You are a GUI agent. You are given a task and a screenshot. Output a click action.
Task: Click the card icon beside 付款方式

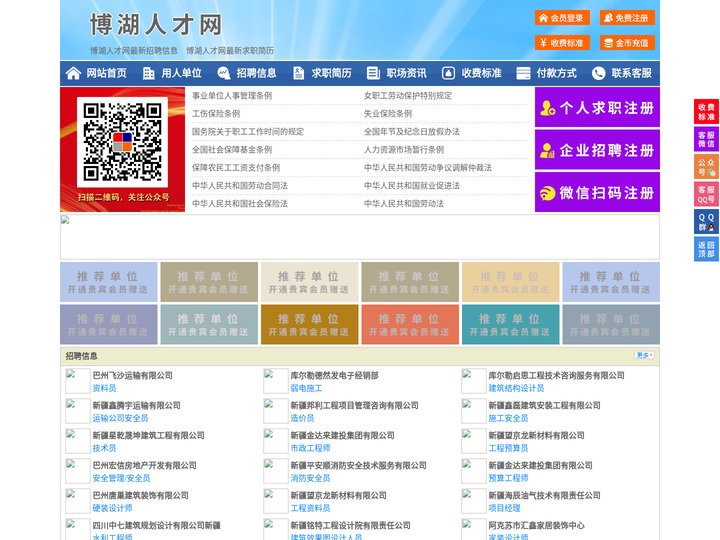coord(523,73)
